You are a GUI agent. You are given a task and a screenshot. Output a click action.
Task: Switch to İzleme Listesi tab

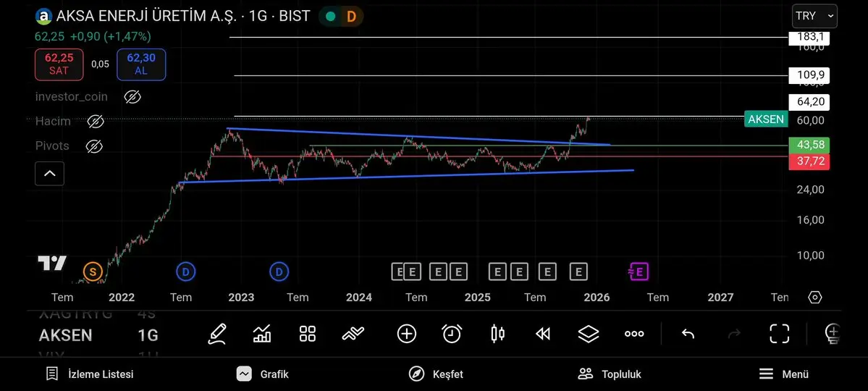click(x=90, y=374)
